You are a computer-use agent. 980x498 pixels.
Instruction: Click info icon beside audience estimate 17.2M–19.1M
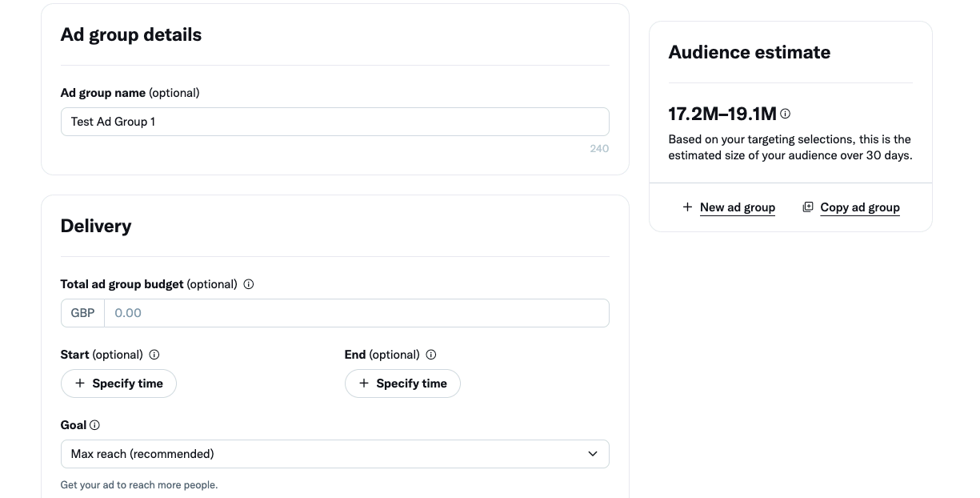tap(786, 114)
